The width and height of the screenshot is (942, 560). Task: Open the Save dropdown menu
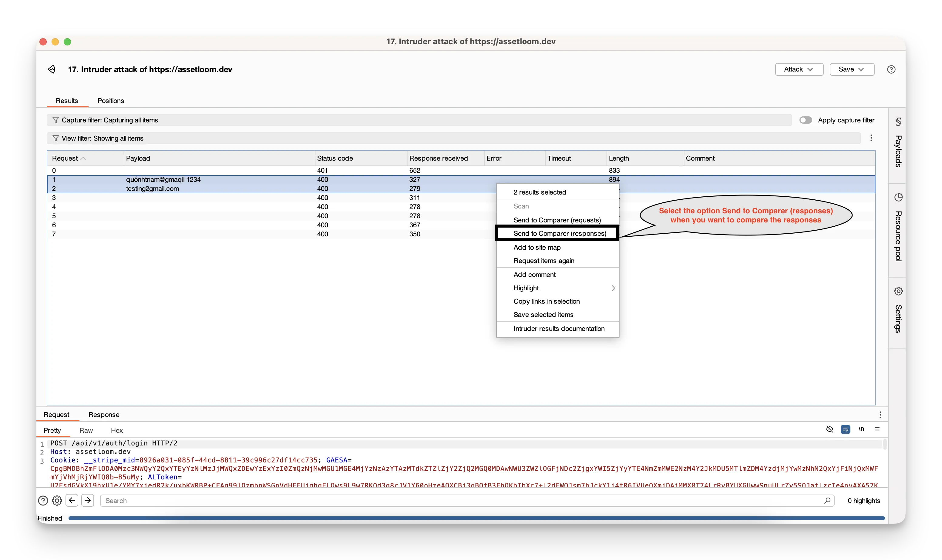tap(852, 69)
